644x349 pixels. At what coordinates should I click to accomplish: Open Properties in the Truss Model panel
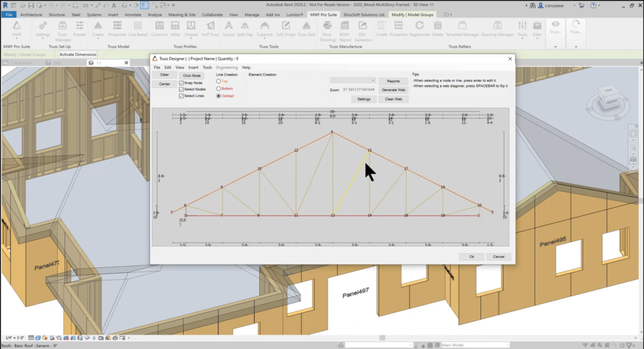click(x=117, y=29)
